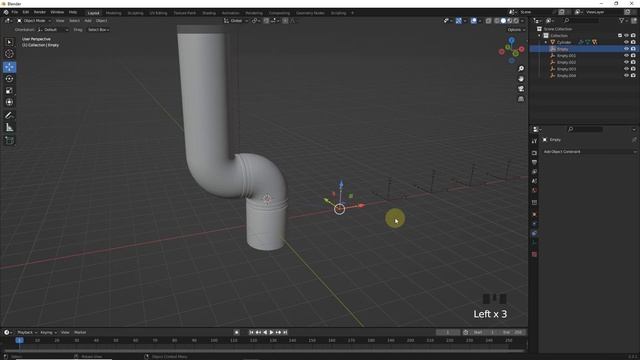Expand the Cylinder tree item
This screenshot has width=640, height=360.
click(x=546, y=42)
